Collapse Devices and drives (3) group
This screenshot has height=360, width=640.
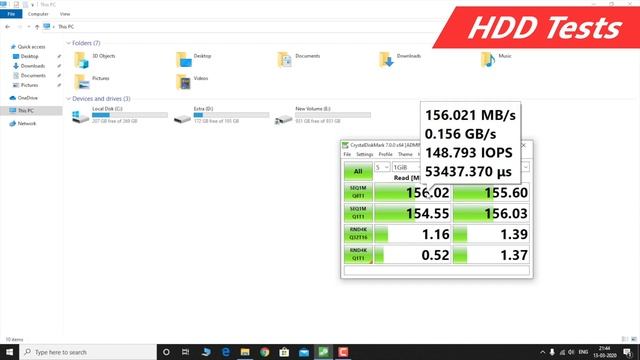point(69,99)
